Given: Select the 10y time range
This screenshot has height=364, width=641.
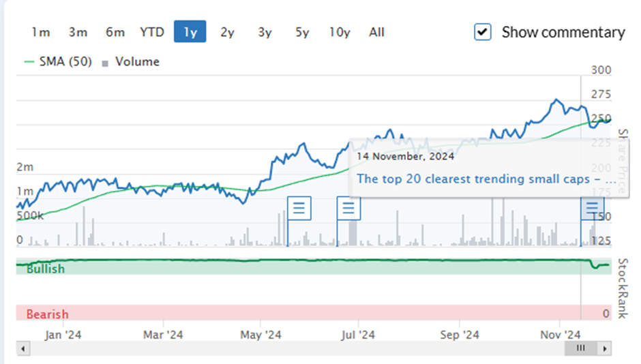Looking at the screenshot, I should point(340,32).
